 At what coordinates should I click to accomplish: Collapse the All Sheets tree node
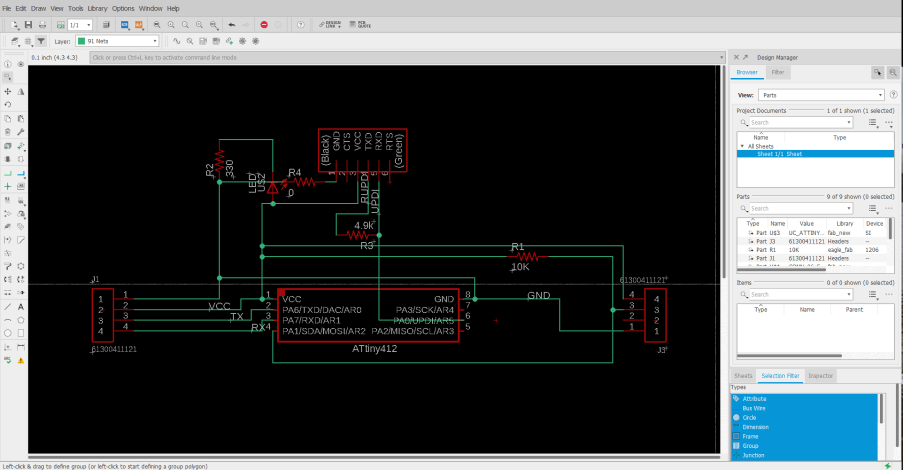point(743,146)
